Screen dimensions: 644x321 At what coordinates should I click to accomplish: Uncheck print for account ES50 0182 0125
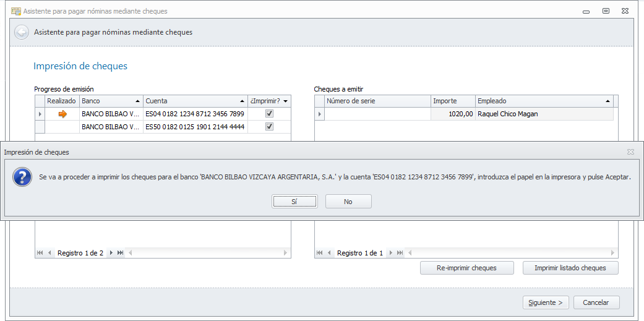270,127
